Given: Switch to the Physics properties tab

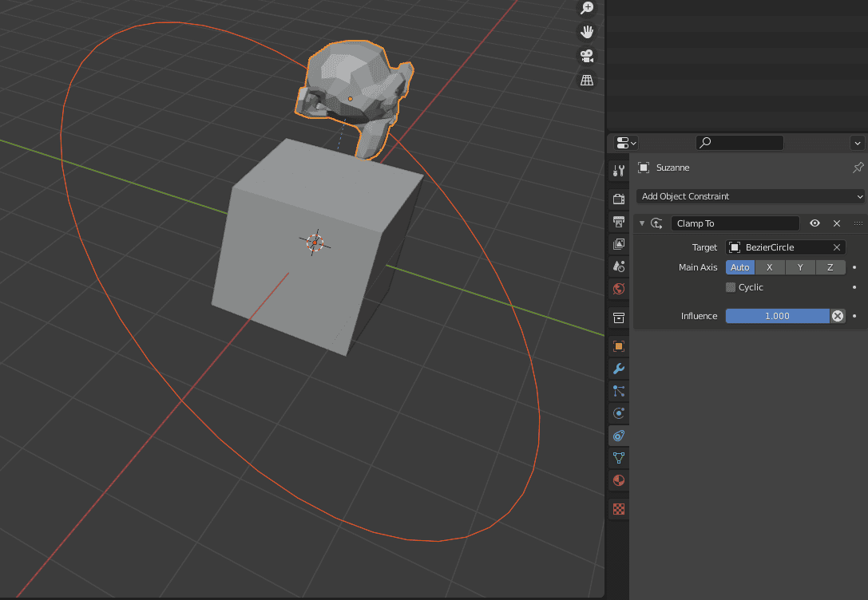Looking at the screenshot, I should (618, 413).
